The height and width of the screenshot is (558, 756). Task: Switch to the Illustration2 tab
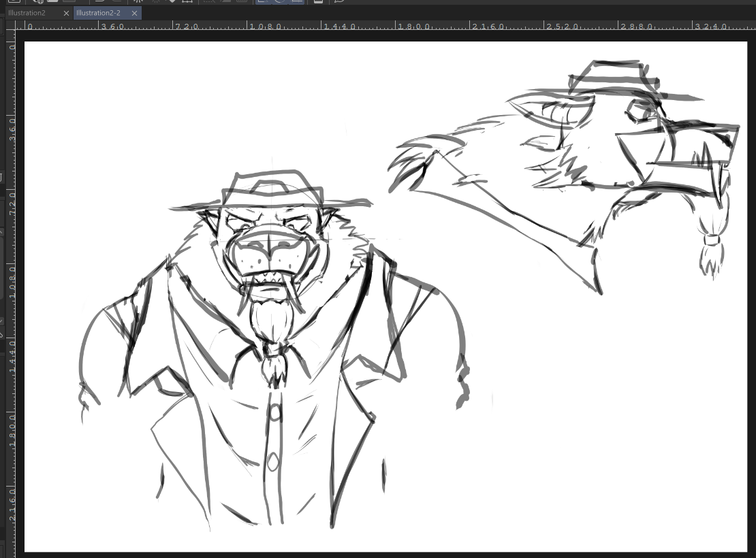27,13
